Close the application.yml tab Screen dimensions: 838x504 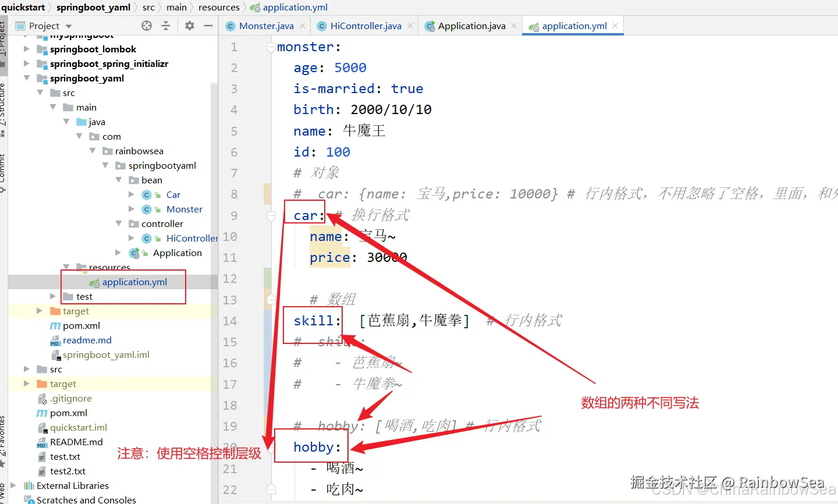click(615, 26)
